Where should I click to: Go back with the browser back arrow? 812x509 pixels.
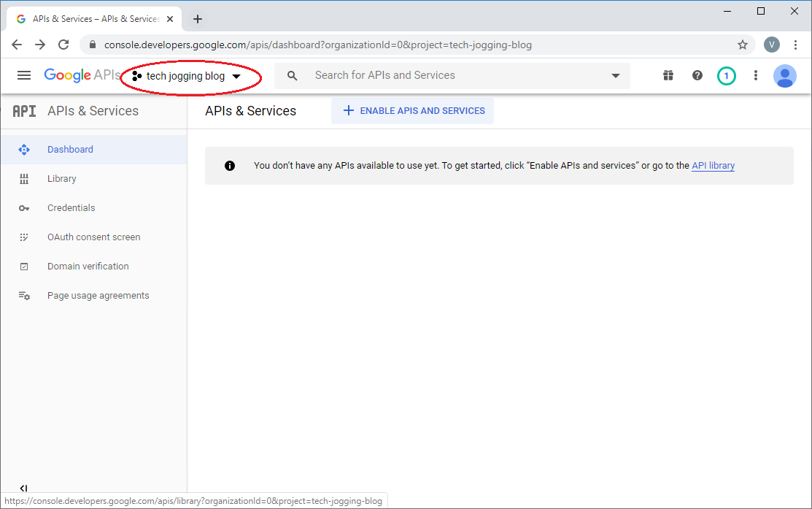coord(17,45)
